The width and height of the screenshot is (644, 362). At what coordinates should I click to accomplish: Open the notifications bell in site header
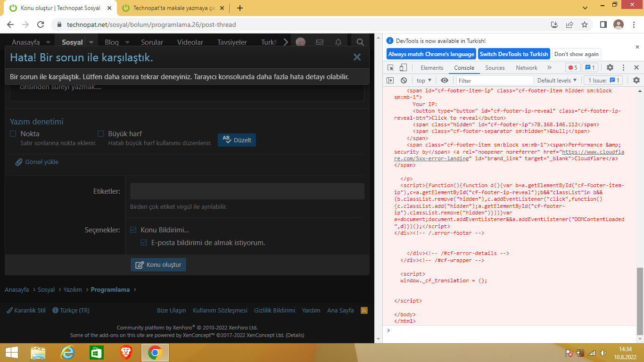tap(339, 42)
